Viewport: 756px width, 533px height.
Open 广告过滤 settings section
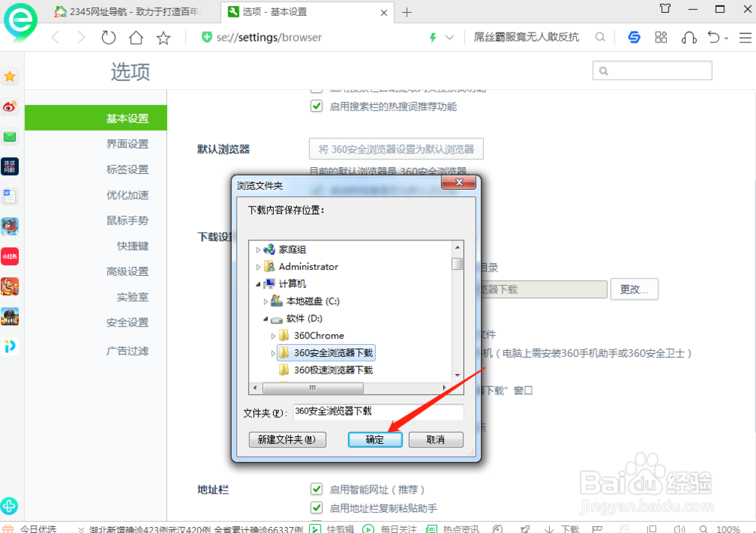(x=127, y=351)
